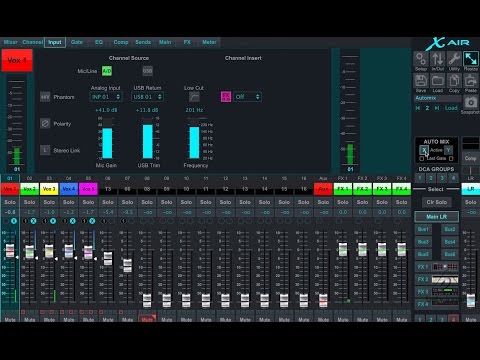Click the Mic Gain slider bar
This screenshot has width=480, height=360.
(107, 138)
